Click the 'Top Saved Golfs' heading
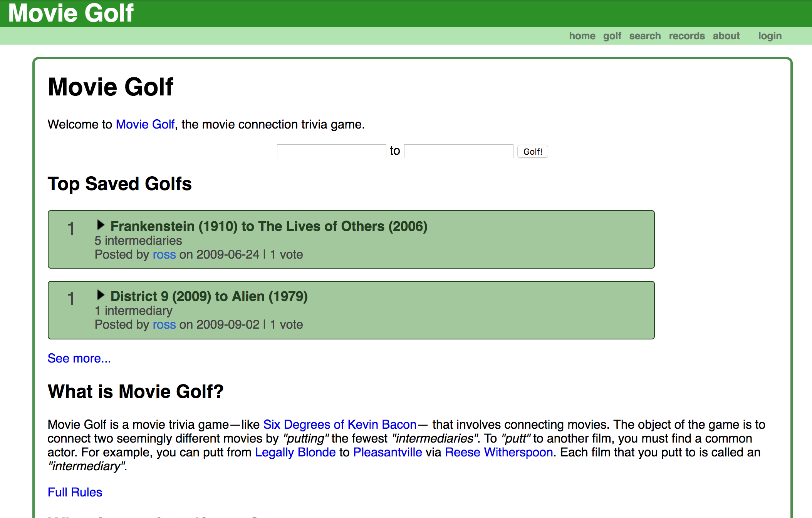 [x=120, y=184]
